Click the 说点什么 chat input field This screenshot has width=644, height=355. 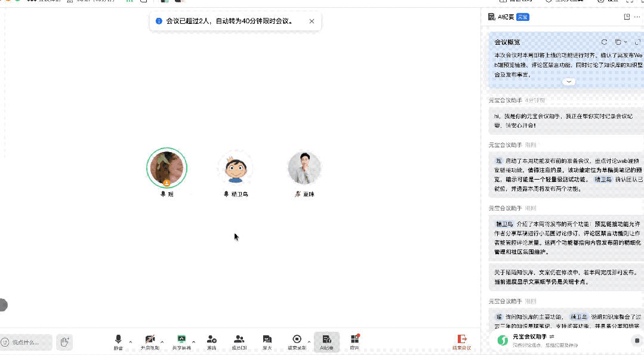(27, 342)
